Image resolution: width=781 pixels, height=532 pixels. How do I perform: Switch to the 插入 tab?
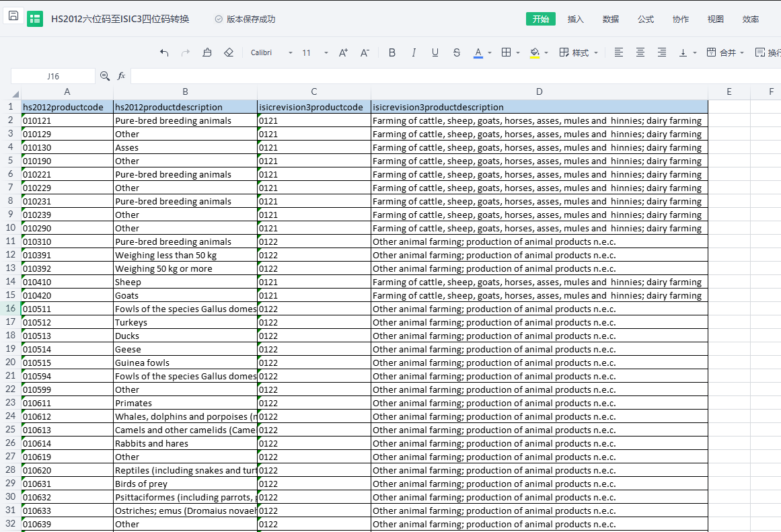(x=576, y=19)
